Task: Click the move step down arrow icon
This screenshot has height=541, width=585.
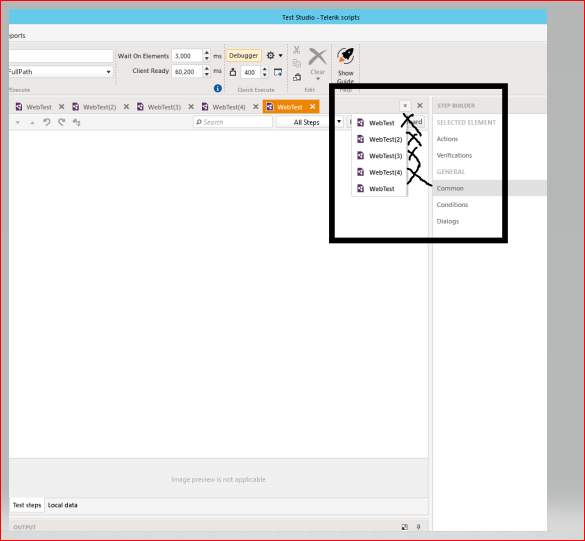Action: [x=18, y=122]
